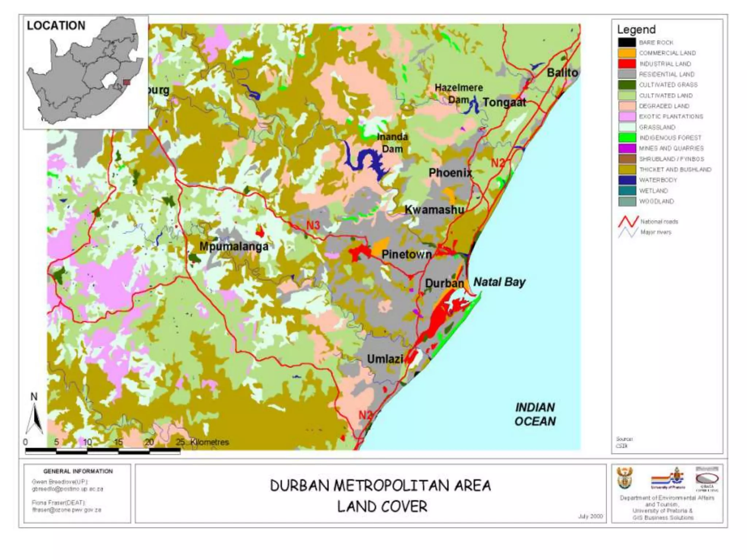Click the Indigenous Forest bright green swatch
Image resolution: width=747 pixels, height=560 pixels.
[x=627, y=138]
